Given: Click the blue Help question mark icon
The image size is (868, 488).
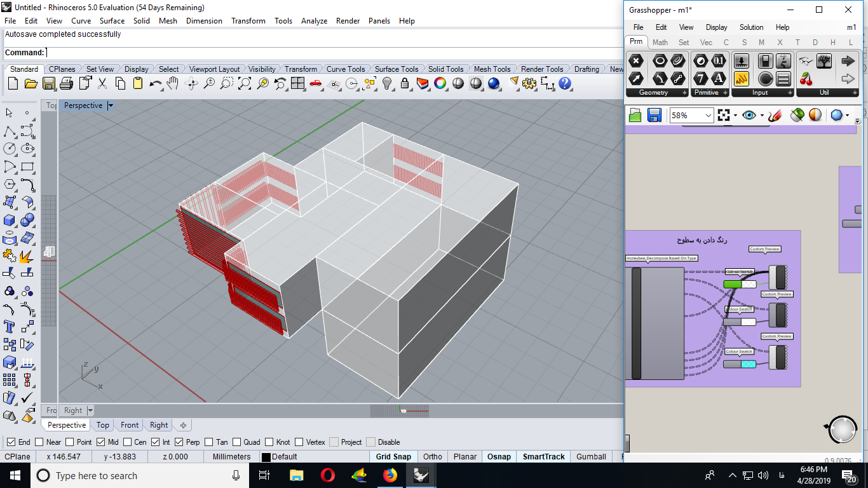Looking at the screenshot, I should click(565, 83).
